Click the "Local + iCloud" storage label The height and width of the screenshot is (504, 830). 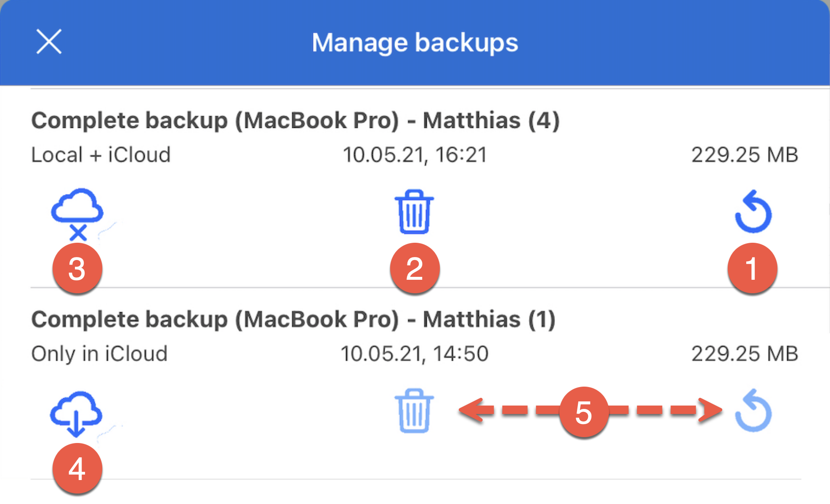(101, 154)
